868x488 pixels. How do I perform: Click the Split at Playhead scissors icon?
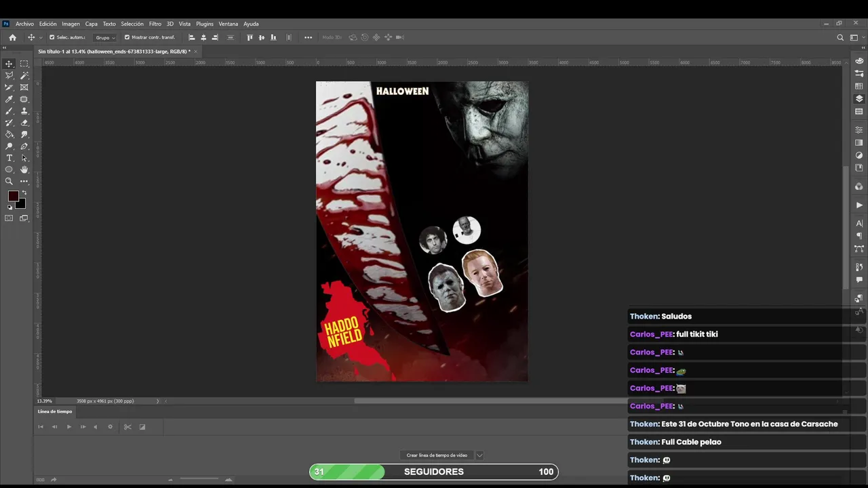point(127,427)
